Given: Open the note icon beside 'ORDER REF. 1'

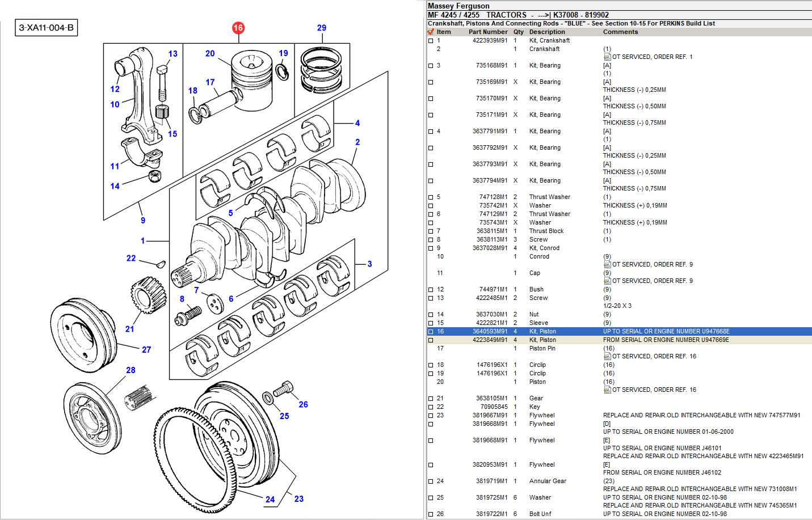Looking at the screenshot, I should coord(607,57).
